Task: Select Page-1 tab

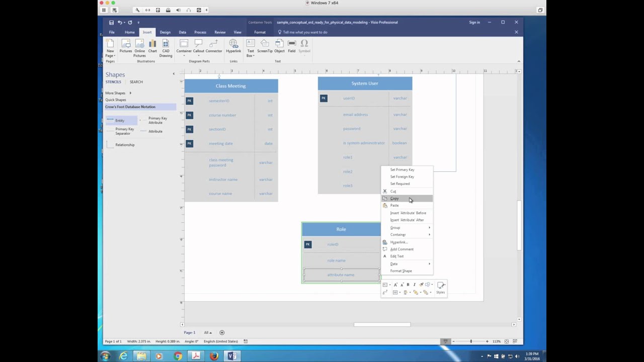Action: point(190,332)
